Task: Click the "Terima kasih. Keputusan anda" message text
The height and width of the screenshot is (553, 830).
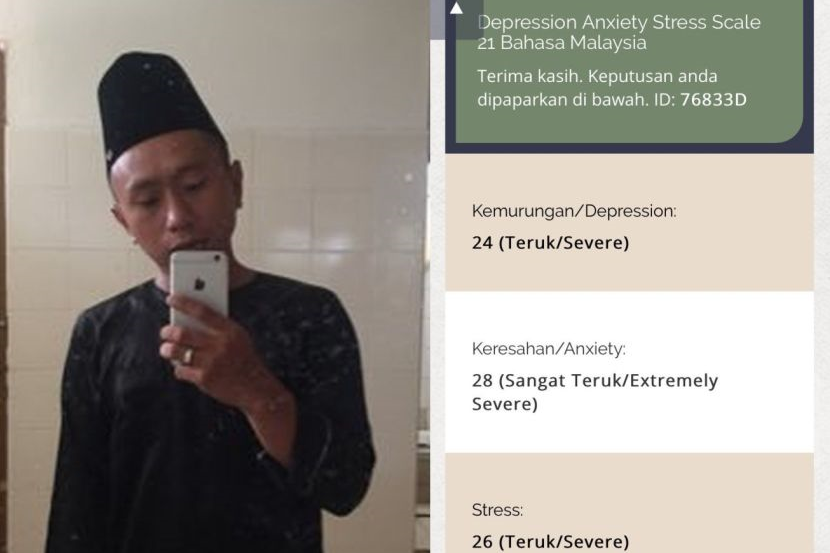Action: [597, 76]
